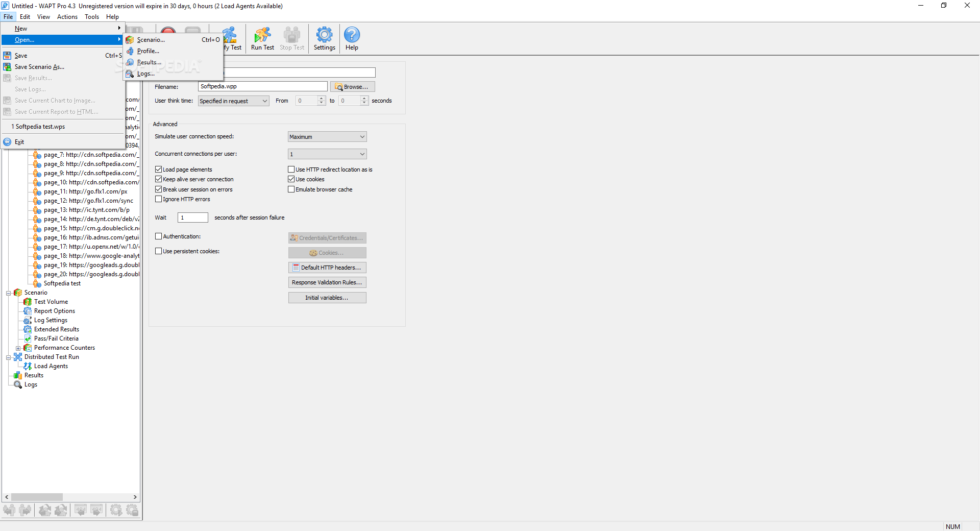Open the Actions menu
Screen dimensions: 980x531
point(67,17)
